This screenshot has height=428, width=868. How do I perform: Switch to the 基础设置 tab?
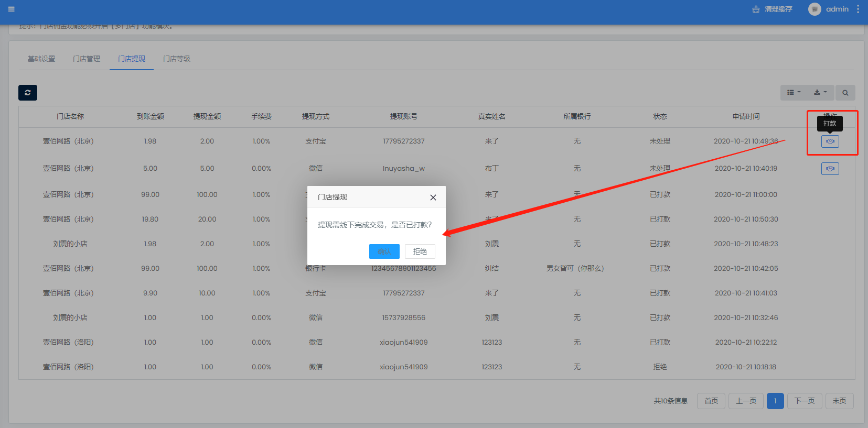pyautogui.click(x=41, y=59)
